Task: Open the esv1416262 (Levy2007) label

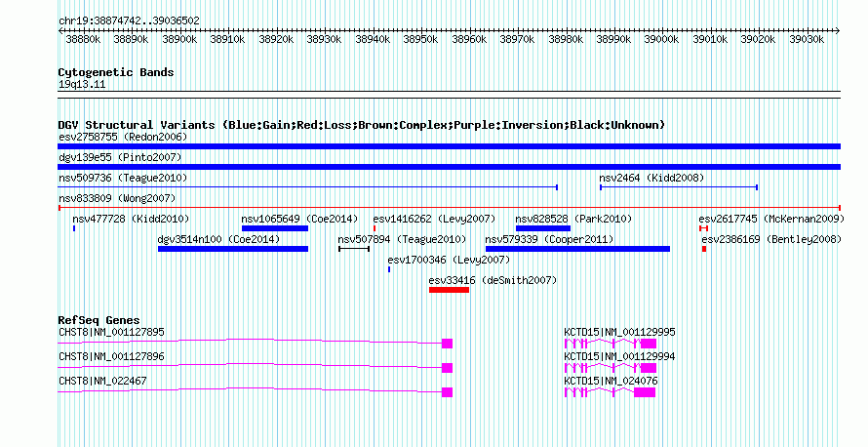Action: pos(435,219)
